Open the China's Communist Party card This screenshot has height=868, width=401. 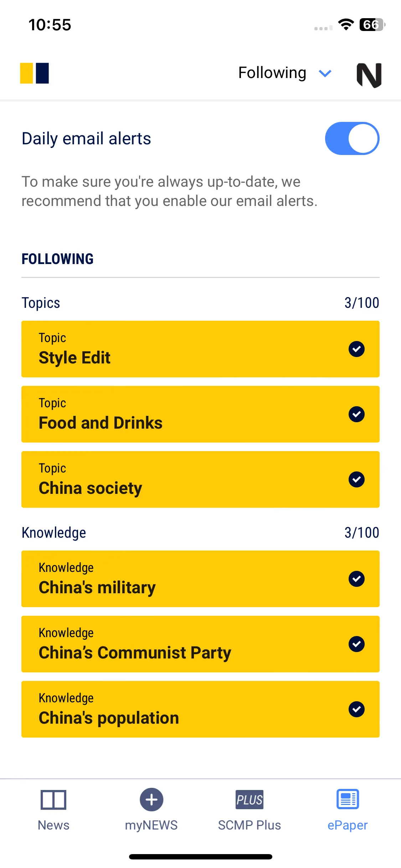click(x=200, y=644)
